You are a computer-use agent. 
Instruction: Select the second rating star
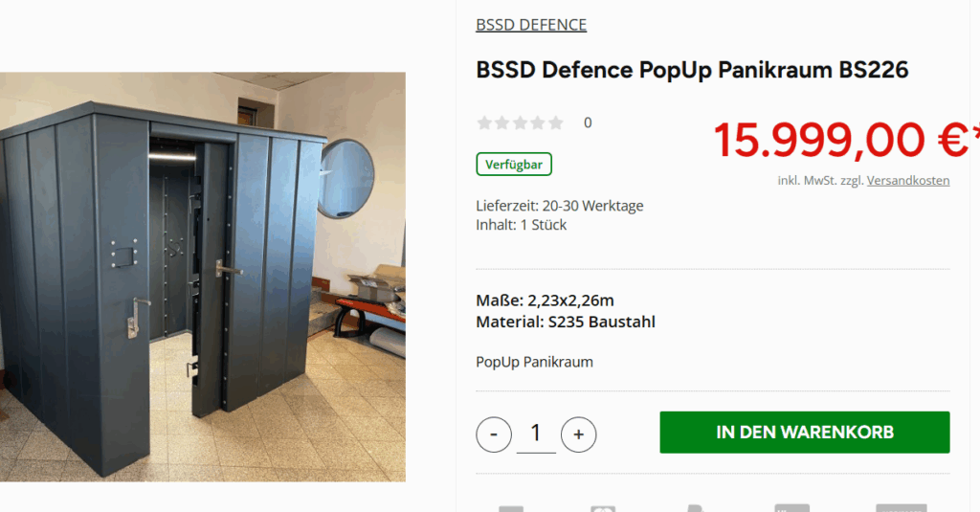pos(501,122)
